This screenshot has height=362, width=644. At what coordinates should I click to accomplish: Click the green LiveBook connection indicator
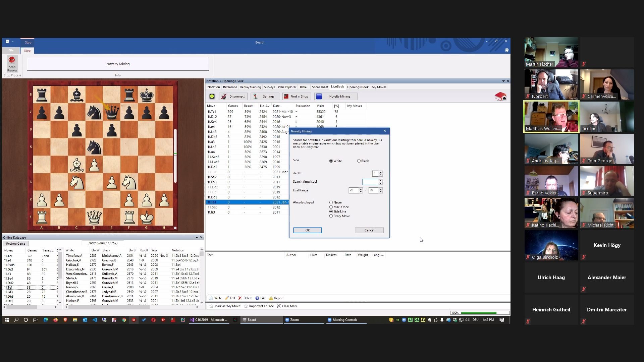[212, 97]
